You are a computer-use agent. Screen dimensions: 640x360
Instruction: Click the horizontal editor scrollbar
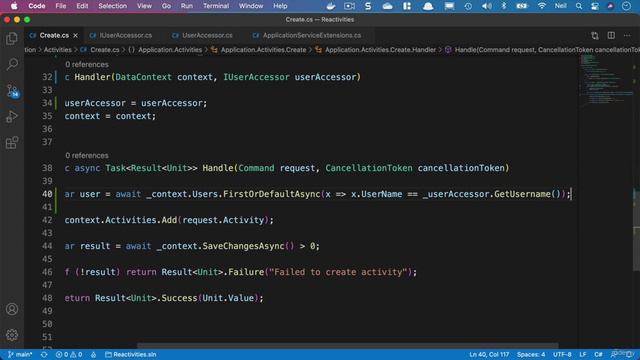coord(347,346)
